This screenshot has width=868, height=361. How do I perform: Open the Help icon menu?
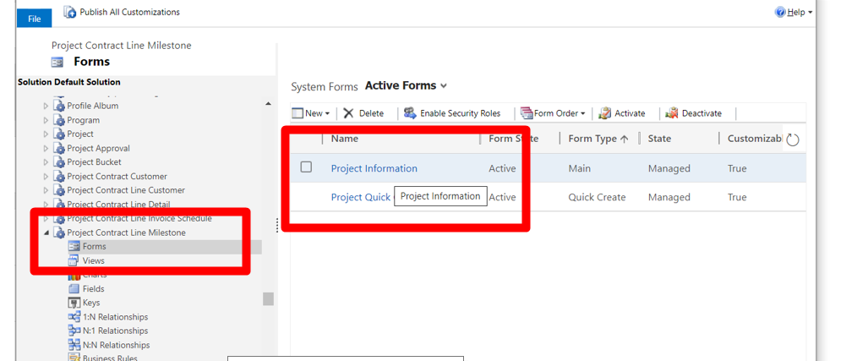pos(781,12)
